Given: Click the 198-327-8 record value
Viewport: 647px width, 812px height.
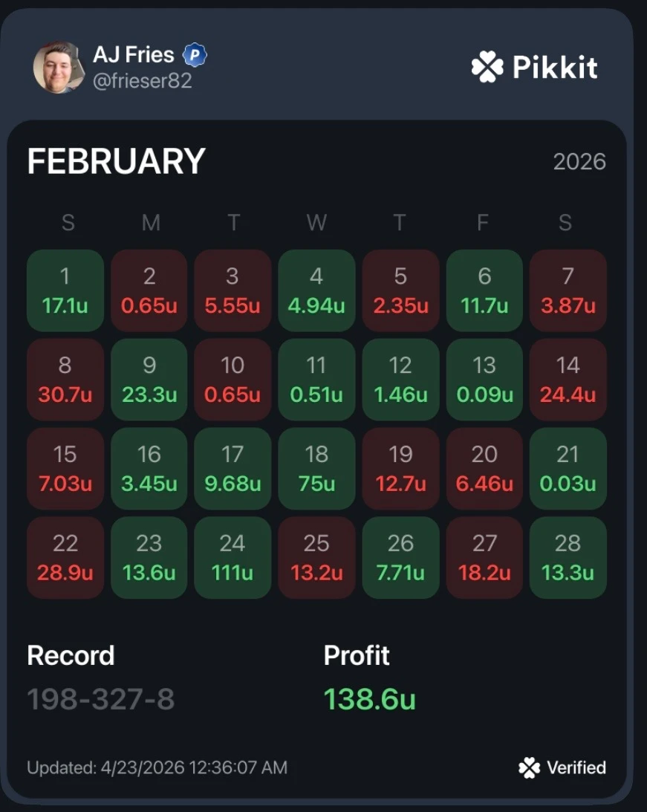Looking at the screenshot, I should pos(101,699).
